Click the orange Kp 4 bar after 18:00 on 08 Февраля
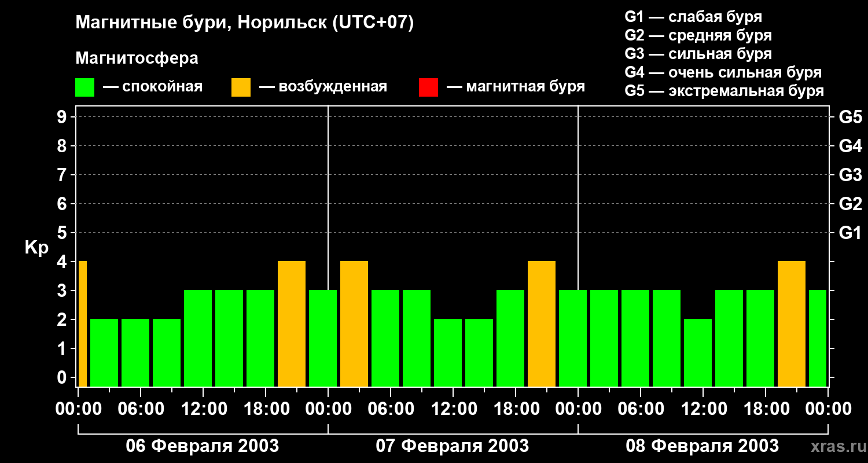This screenshot has height=463, width=868. tap(792, 324)
